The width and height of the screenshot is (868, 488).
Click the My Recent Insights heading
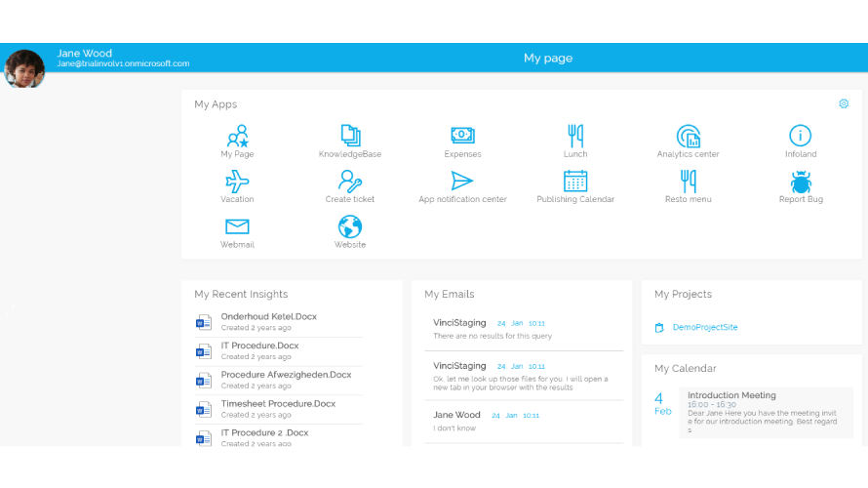(x=241, y=294)
